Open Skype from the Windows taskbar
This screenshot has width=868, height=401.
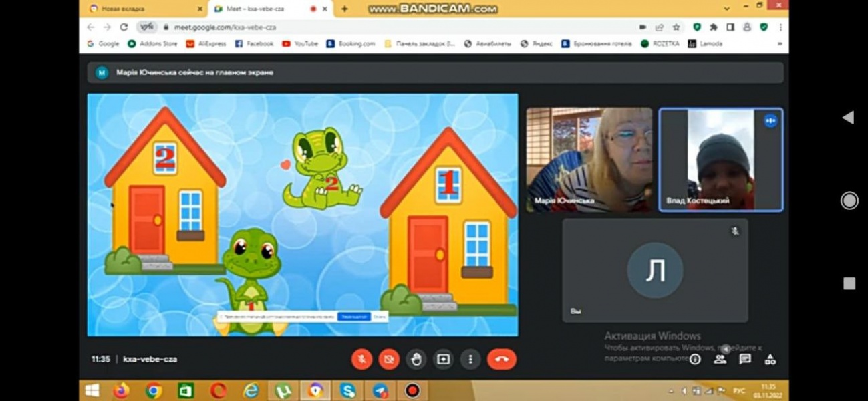(347, 390)
